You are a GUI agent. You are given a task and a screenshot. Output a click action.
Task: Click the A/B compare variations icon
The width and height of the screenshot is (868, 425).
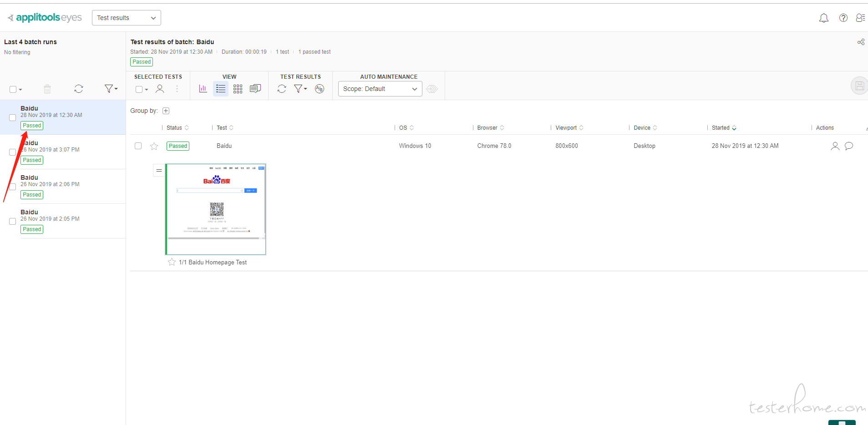click(320, 89)
